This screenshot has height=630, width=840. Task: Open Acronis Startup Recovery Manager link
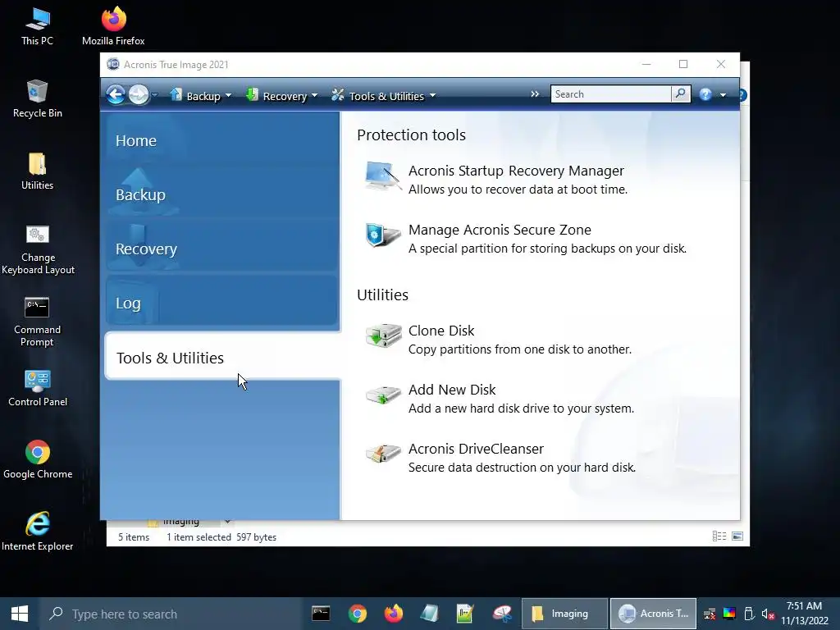[x=516, y=171]
